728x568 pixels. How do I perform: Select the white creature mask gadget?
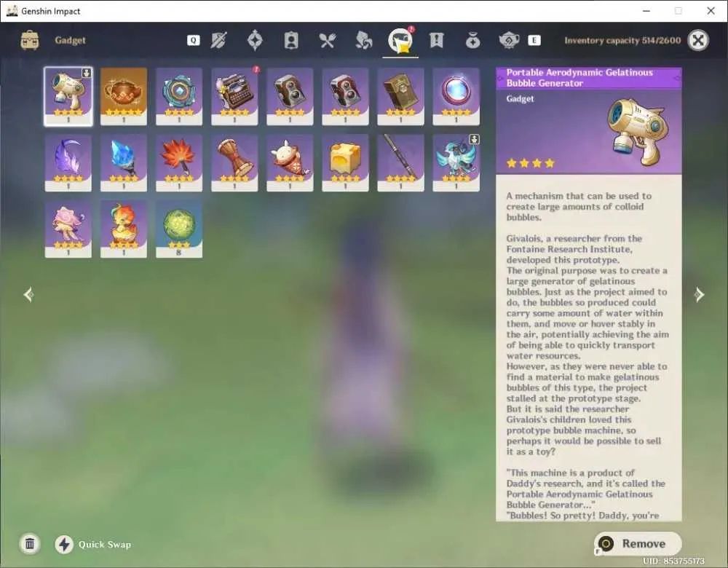[290, 163]
